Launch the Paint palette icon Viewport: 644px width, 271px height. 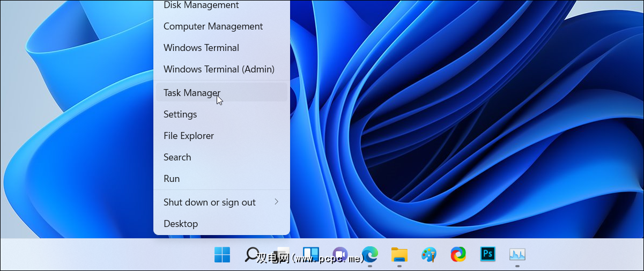[428, 254]
